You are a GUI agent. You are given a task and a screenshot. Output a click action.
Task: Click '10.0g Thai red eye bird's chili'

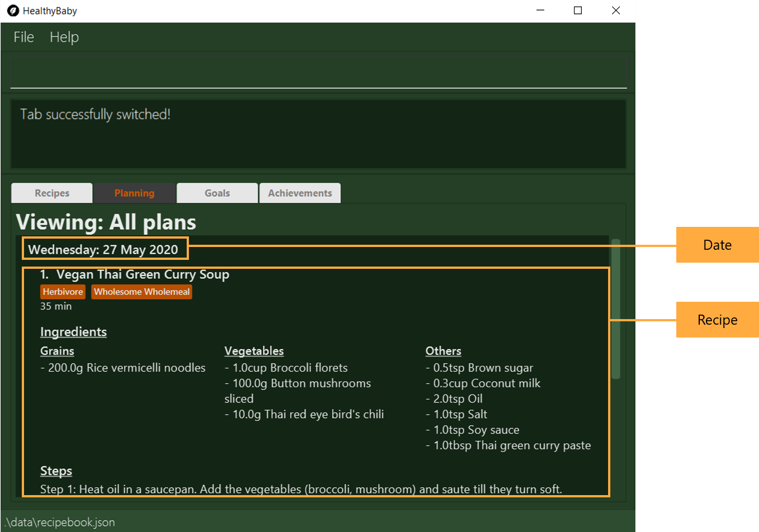[x=304, y=414]
